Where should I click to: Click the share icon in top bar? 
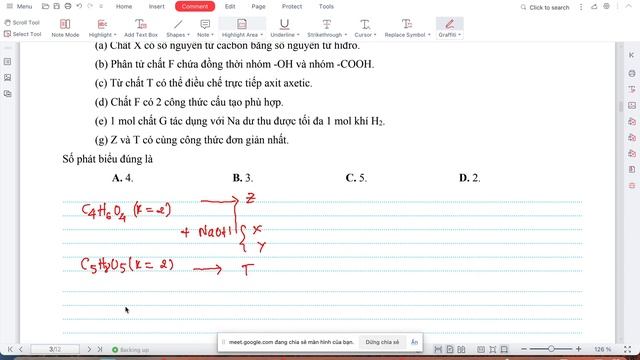click(594, 7)
